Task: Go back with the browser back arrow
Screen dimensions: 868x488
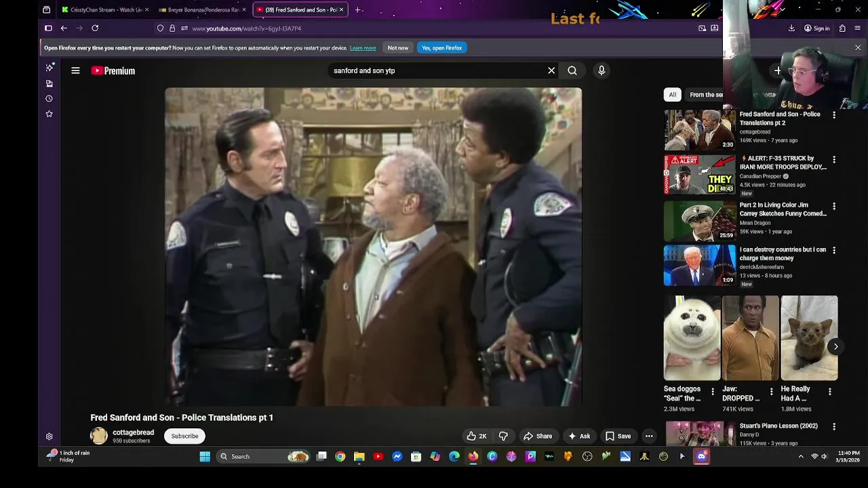Action: coord(64,28)
